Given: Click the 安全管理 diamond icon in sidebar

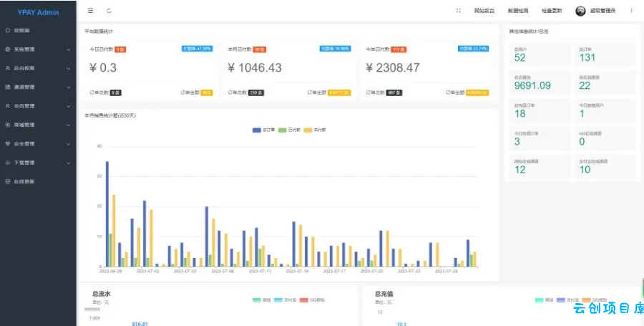Looking at the screenshot, I should pos(8,144).
